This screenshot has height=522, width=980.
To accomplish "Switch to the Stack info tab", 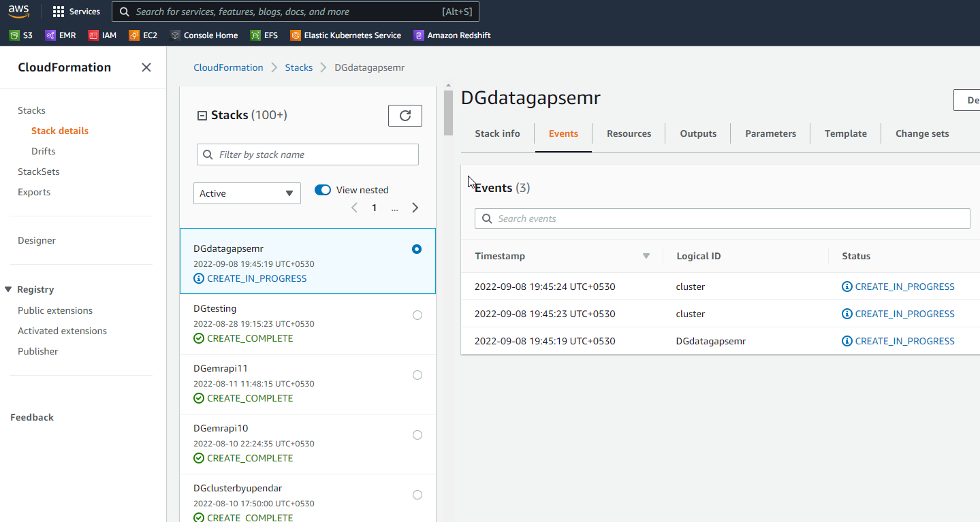I will click(x=497, y=133).
